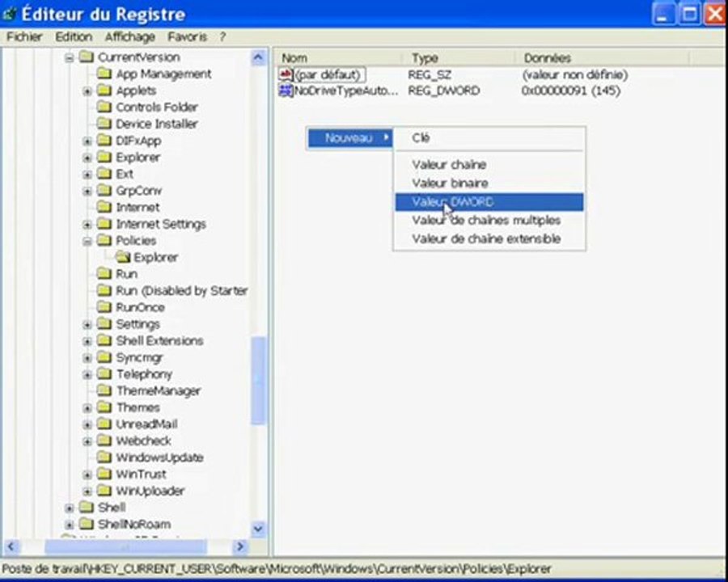Screen dimensions: 728x582
Task: Maximize the Registry Editor window
Action: (689, 14)
